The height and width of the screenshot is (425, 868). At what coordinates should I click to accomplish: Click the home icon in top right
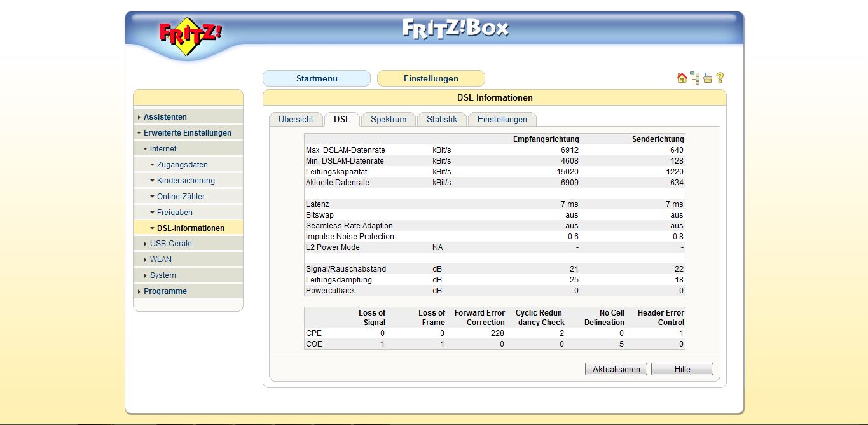click(682, 78)
